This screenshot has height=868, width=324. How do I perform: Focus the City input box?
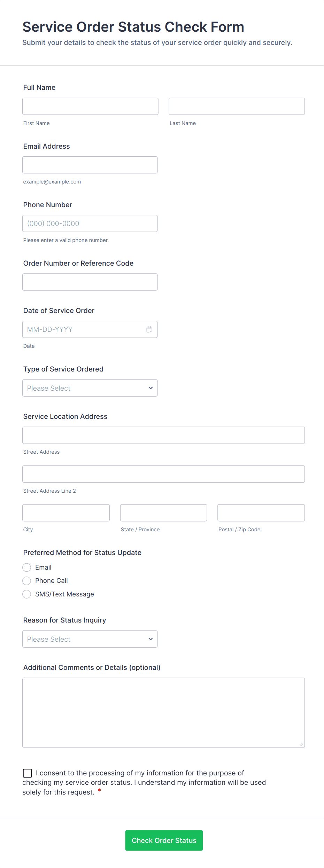pos(66,513)
